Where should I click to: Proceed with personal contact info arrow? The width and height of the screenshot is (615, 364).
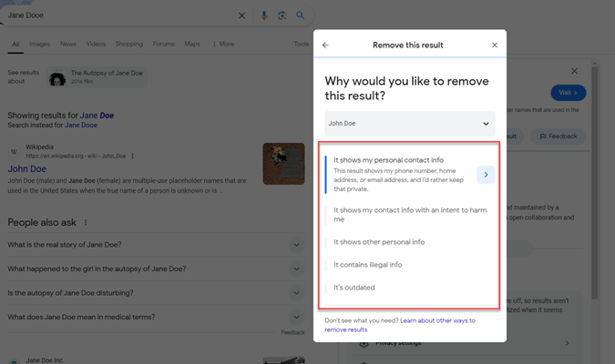click(x=486, y=175)
